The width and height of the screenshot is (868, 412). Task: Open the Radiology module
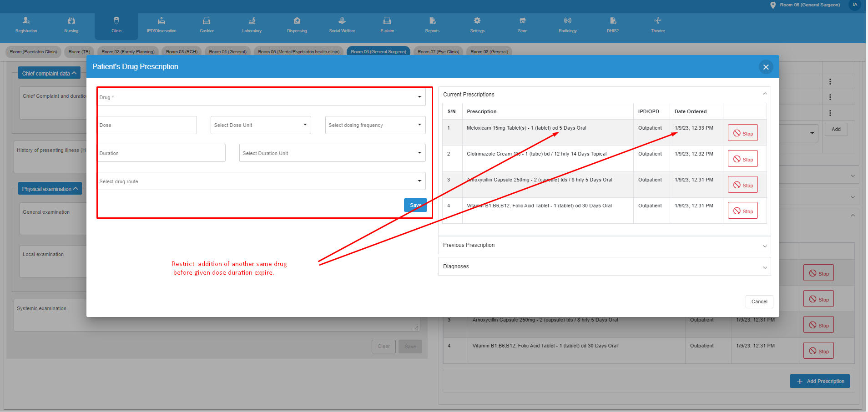pyautogui.click(x=567, y=25)
